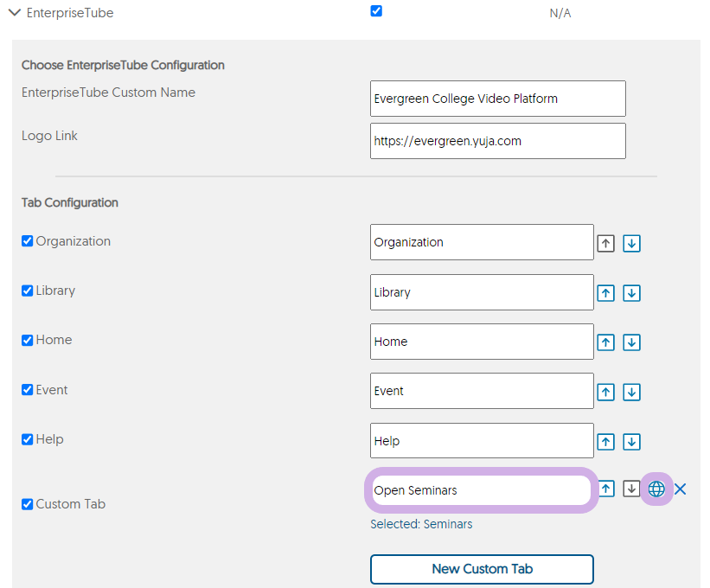Edit the EnterpriseTube Custom Name field
Image resolution: width=710 pixels, height=588 pixels.
click(497, 99)
